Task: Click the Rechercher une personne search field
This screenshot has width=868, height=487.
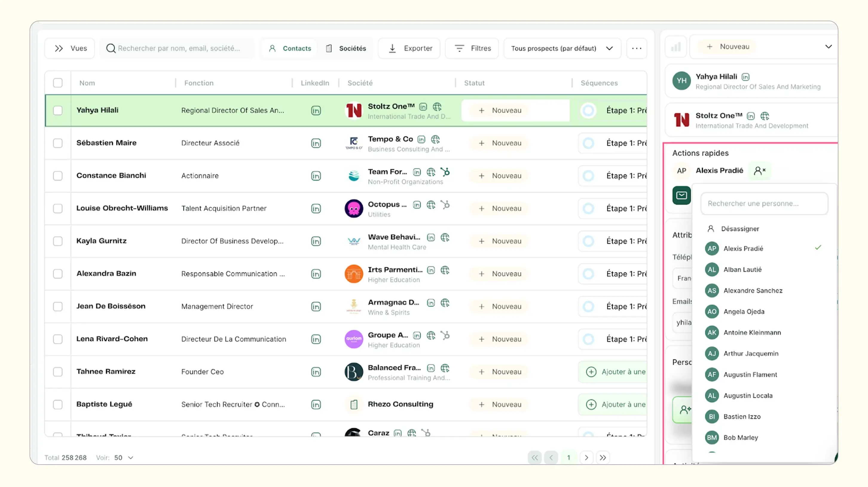Action: point(764,204)
